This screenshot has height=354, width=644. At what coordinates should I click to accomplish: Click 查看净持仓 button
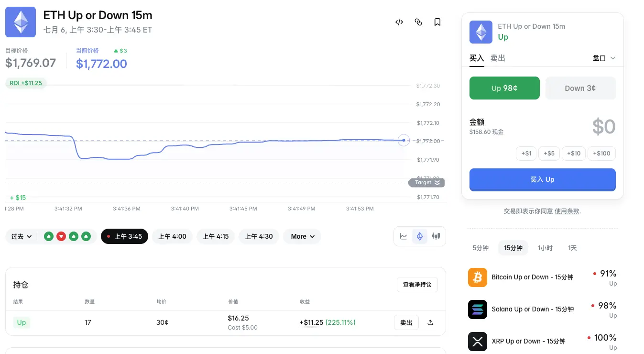point(417,285)
